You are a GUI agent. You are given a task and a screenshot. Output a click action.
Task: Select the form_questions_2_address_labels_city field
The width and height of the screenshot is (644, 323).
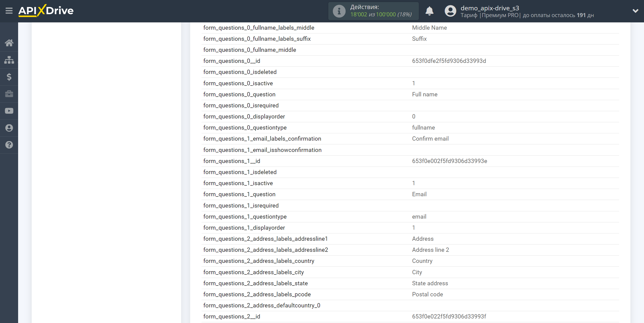(x=254, y=272)
